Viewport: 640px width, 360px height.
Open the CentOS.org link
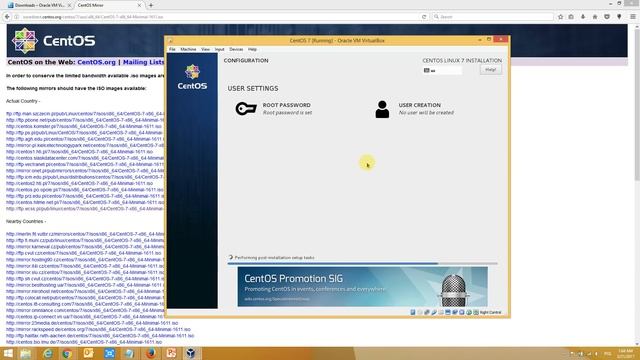(96, 62)
